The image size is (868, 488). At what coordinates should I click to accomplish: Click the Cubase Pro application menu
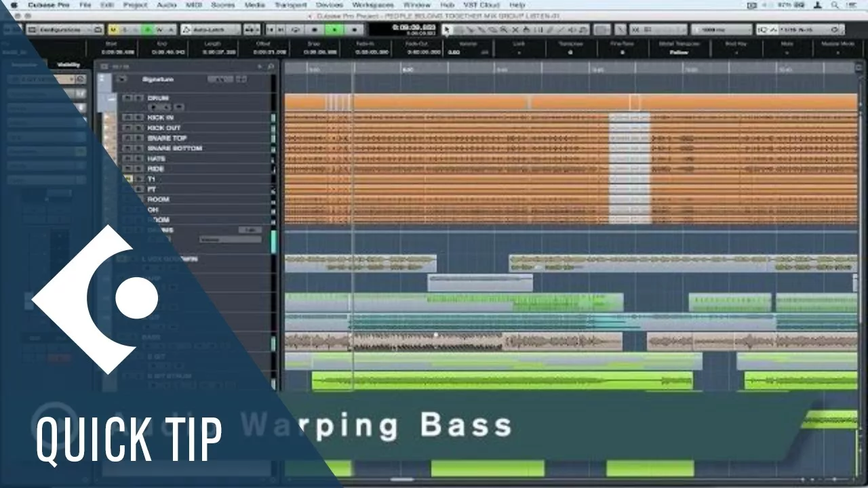48,5
